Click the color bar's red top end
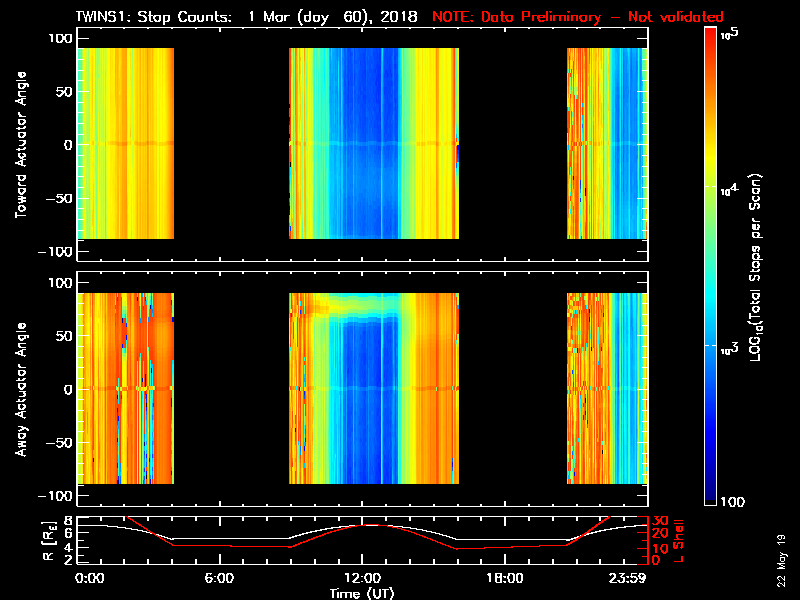Viewport: 800px width, 600px height. click(x=710, y=38)
